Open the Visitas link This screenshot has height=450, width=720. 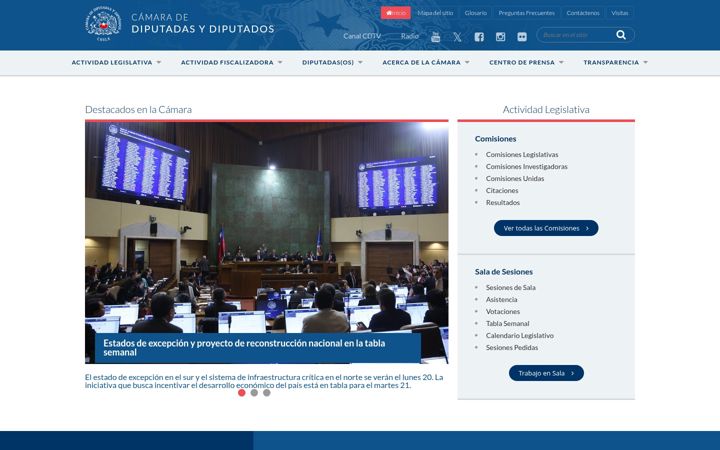(x=620, y=13)
